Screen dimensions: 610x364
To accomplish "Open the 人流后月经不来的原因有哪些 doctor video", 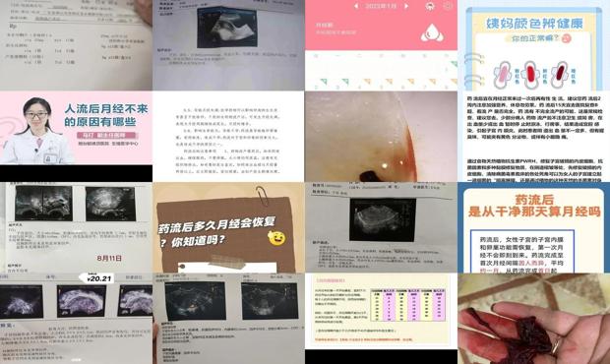I will coord(77,128).
